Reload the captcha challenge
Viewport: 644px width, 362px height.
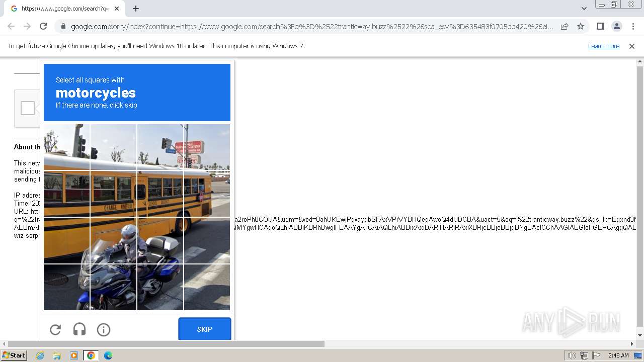click(x=55, y=330)
